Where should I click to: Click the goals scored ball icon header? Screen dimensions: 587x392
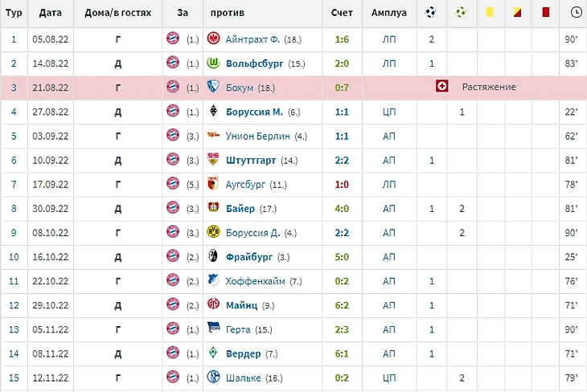click(430, 12)
